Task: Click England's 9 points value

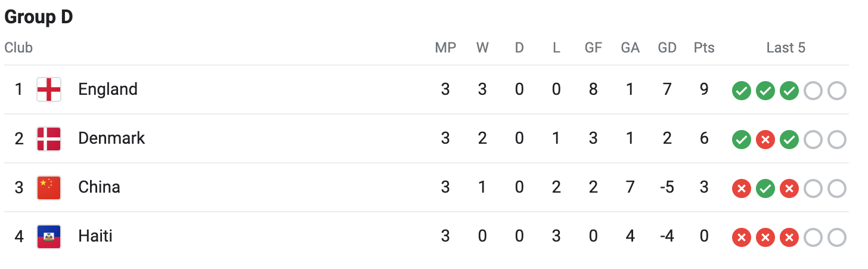Action: [704, 89]
